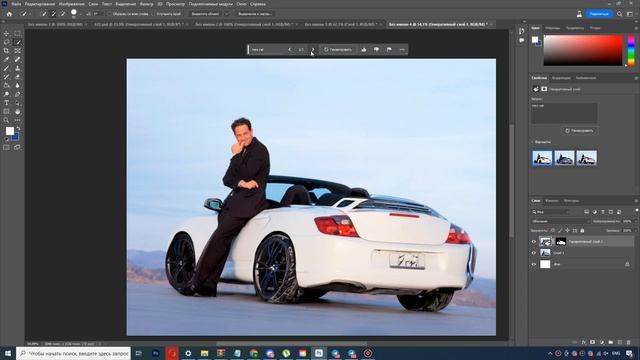This screenshot has height=360, width=640.
Task: Hide the Слой 1 layer eye icon
Action: [x=534, y=253]
